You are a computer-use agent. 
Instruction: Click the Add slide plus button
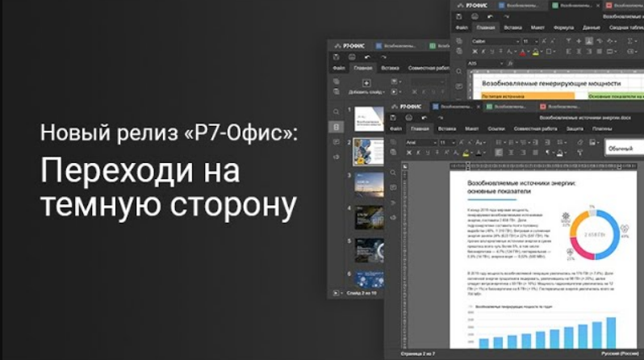(x=366, y=83)
